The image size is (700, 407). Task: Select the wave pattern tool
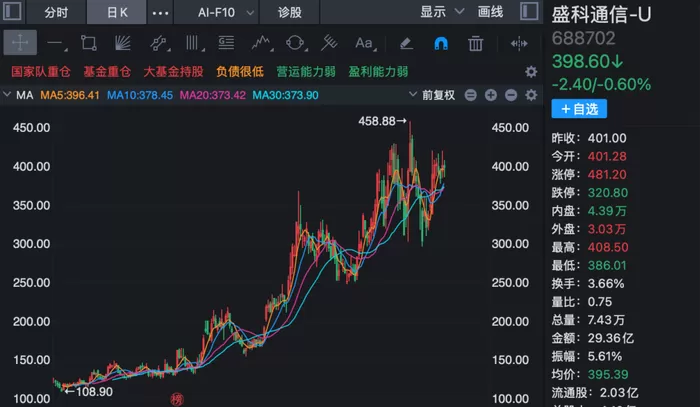coord(262,43)
